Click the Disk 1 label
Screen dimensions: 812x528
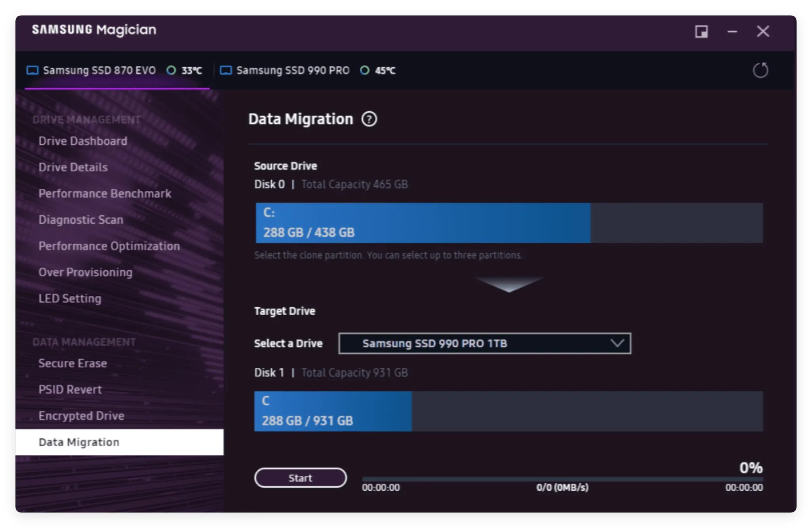(x=269, y=373)
